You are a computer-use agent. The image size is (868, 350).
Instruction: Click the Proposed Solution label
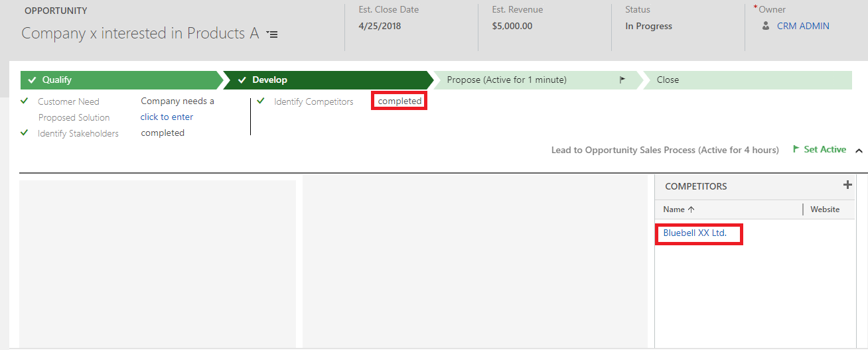click(74, 117)
